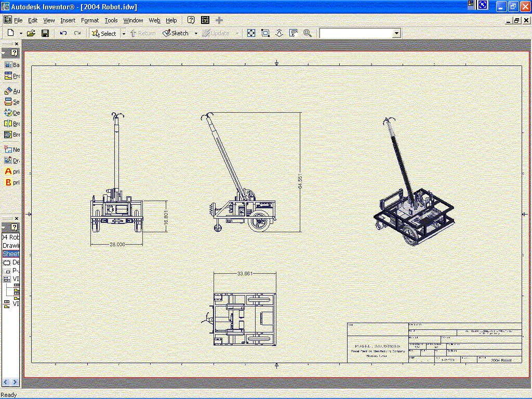Viewport: 532px width, 399px height.
Task: Click the New Sheet tool
Action: pos(11,149)
